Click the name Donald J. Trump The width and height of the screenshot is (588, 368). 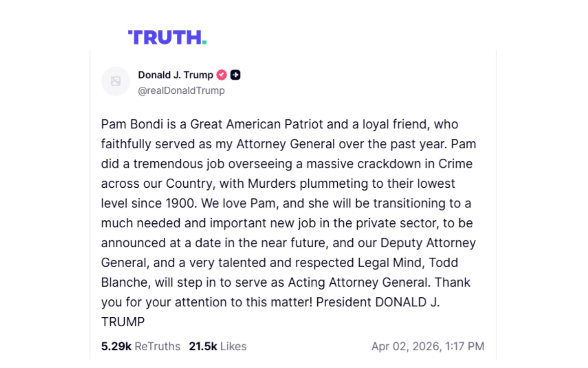pyautogui.click(x=176, y=75)
